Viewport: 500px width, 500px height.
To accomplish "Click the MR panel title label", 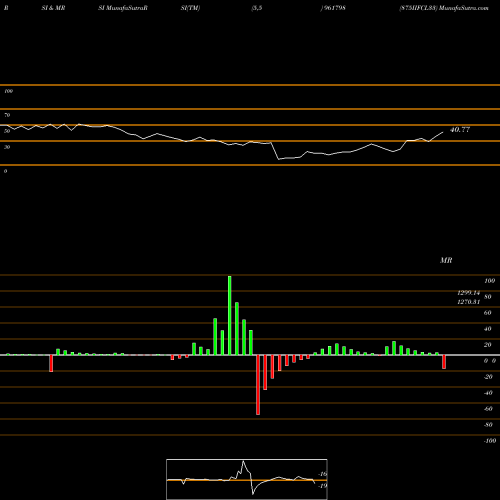I will [446, 260].
